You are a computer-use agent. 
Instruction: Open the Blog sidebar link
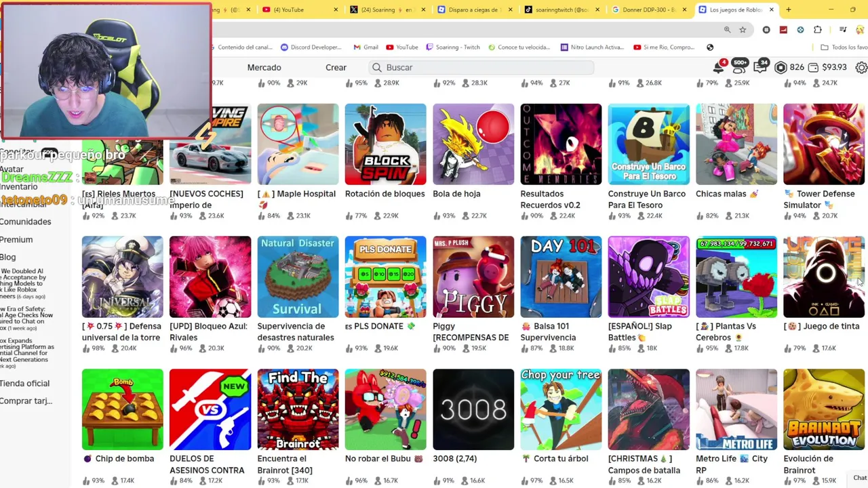(x=8, y=257)
